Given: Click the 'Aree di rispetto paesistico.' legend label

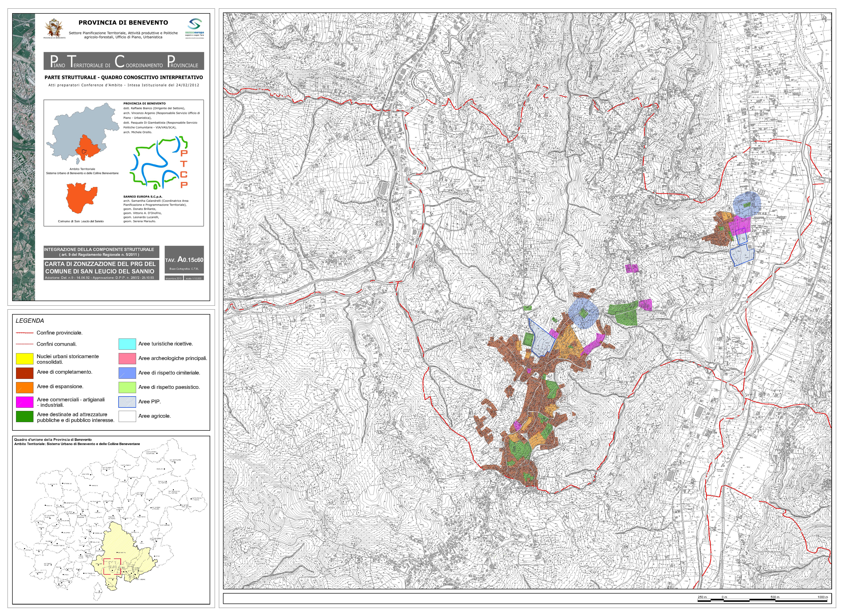Looking at the screenshot, I should tap(169, 387).
